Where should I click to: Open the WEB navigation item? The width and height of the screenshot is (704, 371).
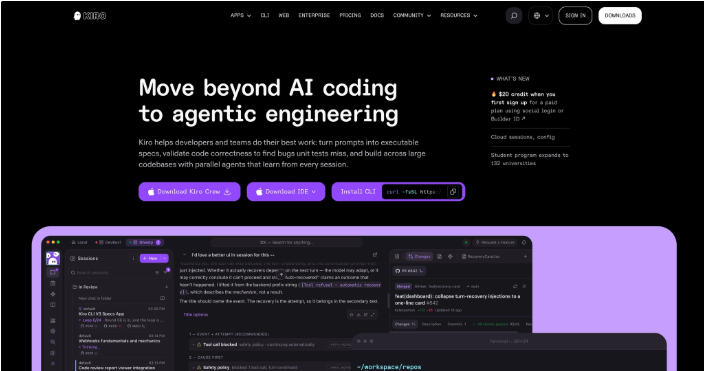tap(284, 15)
